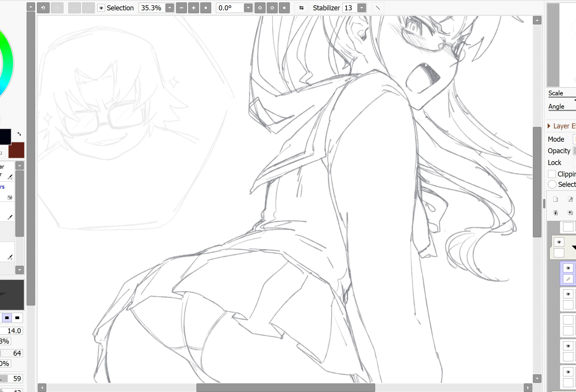
Task: Zoom out with the minus button
Action: [181, 8]
